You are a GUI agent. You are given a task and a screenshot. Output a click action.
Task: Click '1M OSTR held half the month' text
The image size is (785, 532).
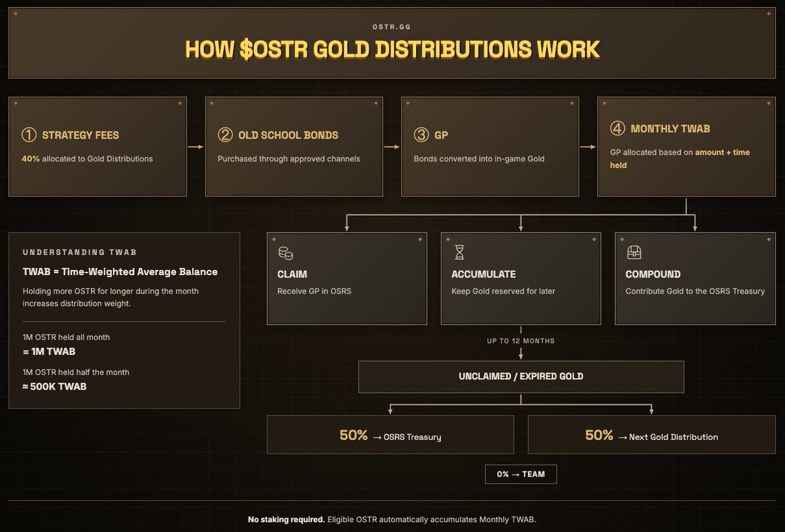click(76, 372)
